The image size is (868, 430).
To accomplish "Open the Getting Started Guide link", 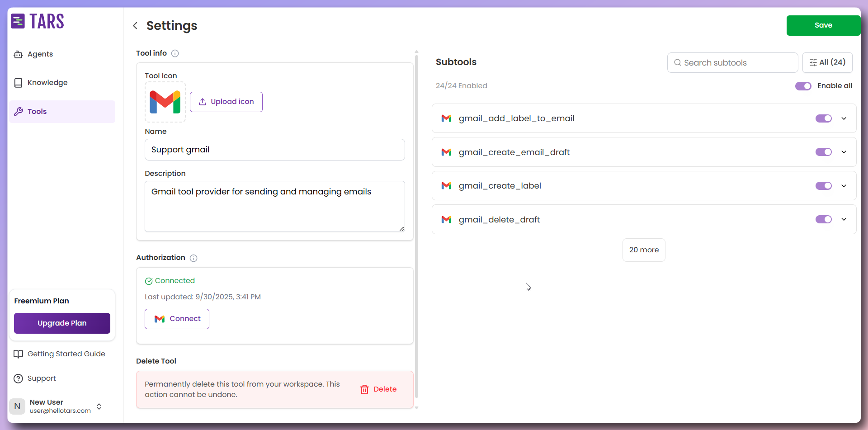I will (66, 354).
